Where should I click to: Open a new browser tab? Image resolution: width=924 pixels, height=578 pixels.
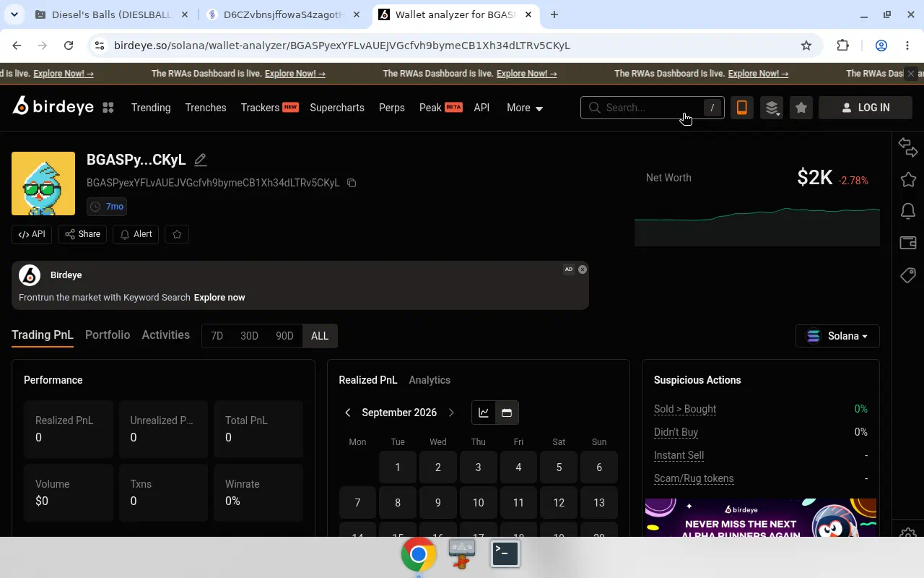coord(554,14)
